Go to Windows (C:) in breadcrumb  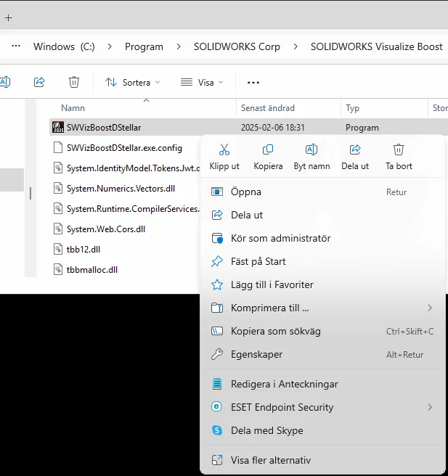point(64,46)
